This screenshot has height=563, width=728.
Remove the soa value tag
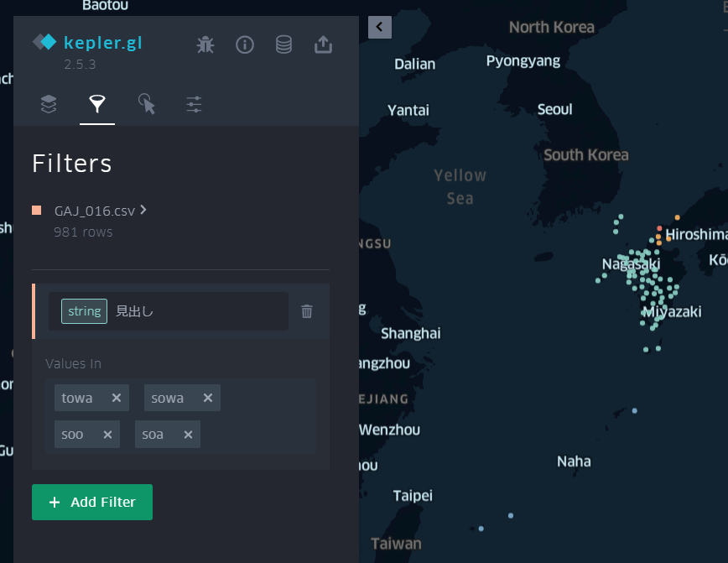[x=188, y=435]
